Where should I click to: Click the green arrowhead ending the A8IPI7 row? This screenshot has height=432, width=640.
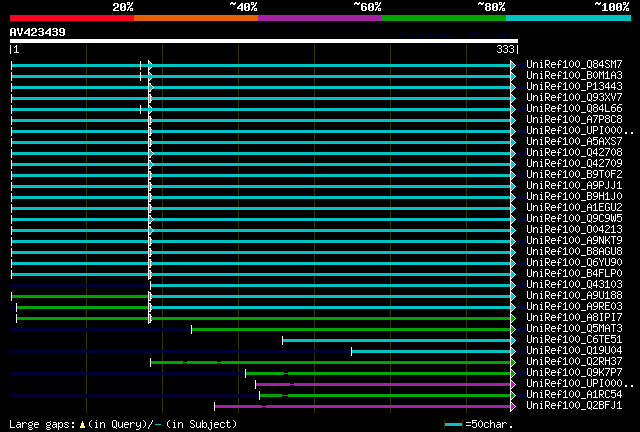click(x=513, y=318)
